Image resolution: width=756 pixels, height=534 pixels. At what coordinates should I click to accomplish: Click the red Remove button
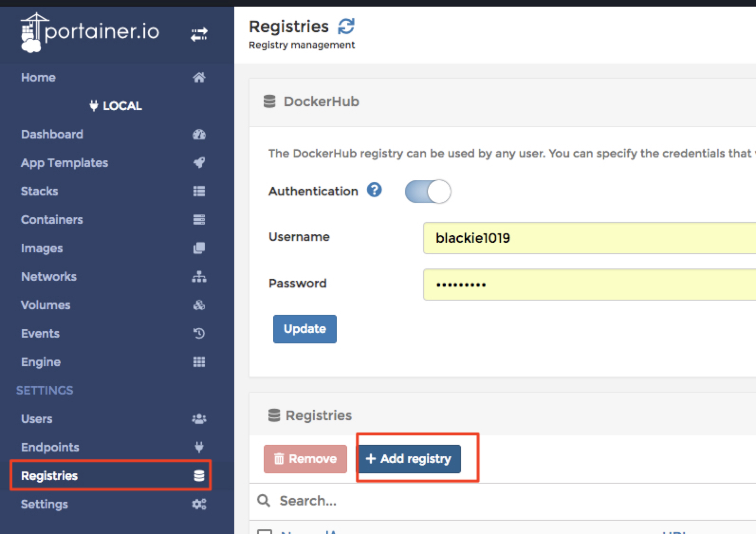pos(305,459)
